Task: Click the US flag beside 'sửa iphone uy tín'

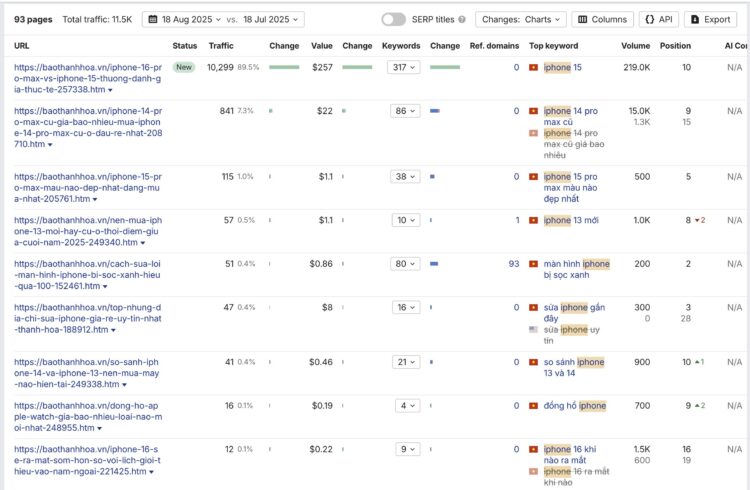Action: (x=533, y=329)
